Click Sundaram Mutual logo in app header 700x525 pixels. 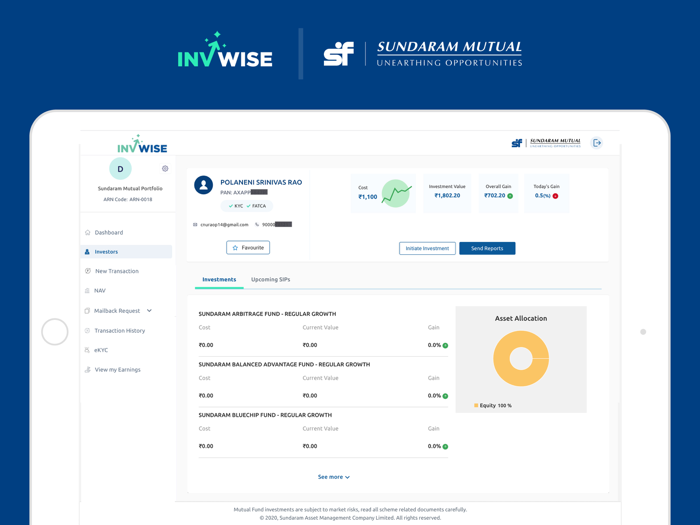pos(546,143)
